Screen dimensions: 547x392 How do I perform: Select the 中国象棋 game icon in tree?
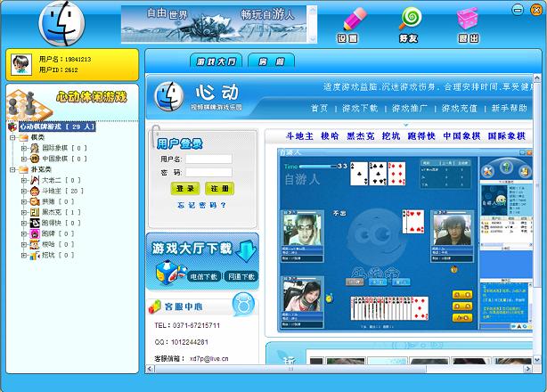coord(35,159)
